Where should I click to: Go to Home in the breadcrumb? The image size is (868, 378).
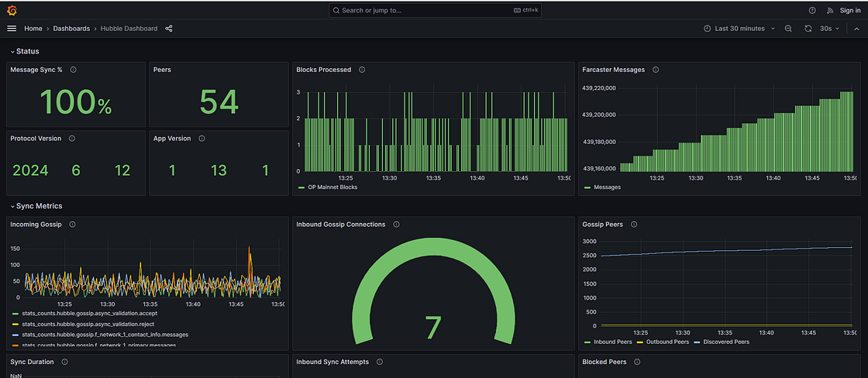click(33, 29)
